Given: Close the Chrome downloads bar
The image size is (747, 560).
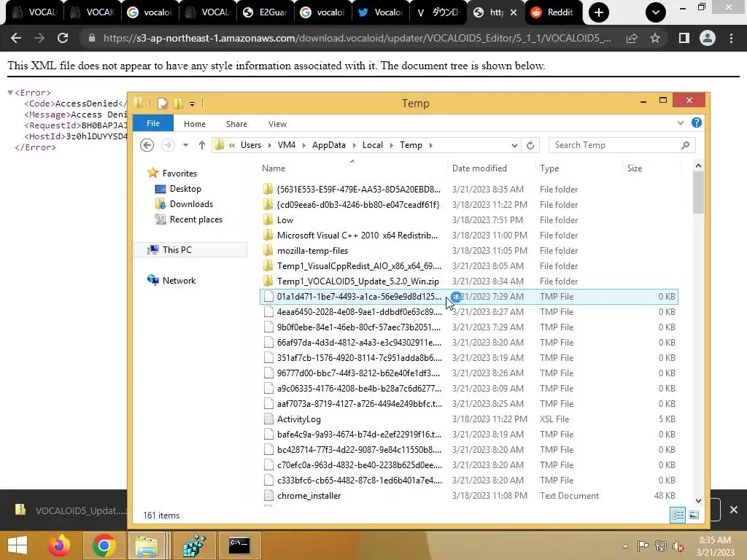Looking at the screenshot, I should (734, 510).
